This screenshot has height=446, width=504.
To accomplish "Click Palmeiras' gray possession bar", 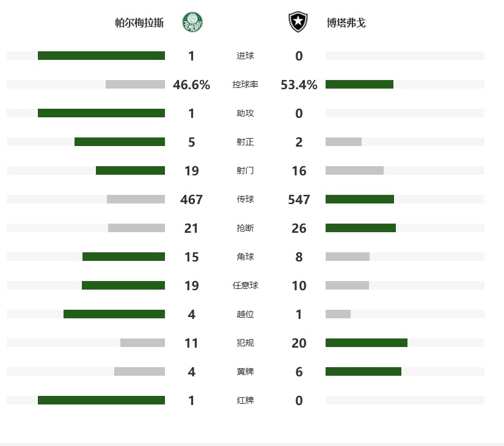I will [x=136, y=84].
